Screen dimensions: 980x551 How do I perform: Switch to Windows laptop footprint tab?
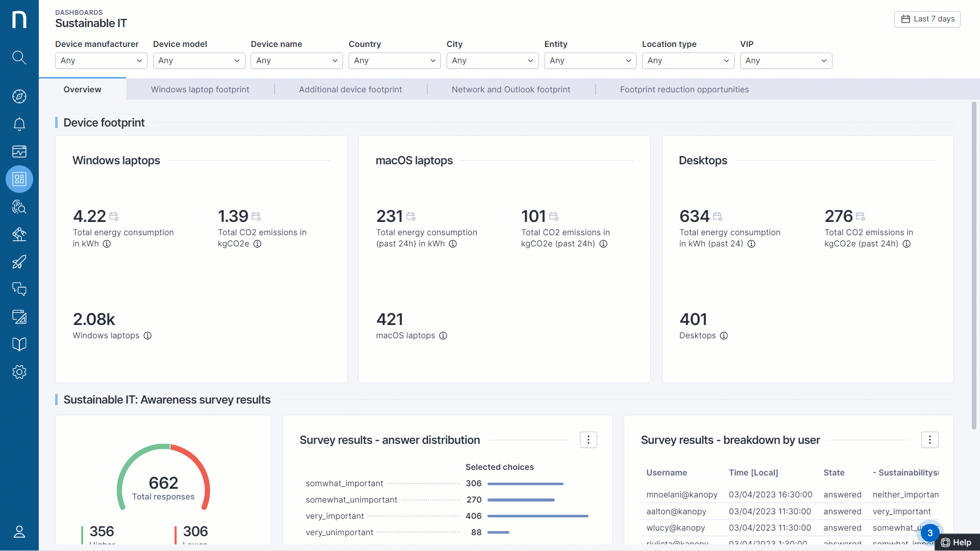200,90
